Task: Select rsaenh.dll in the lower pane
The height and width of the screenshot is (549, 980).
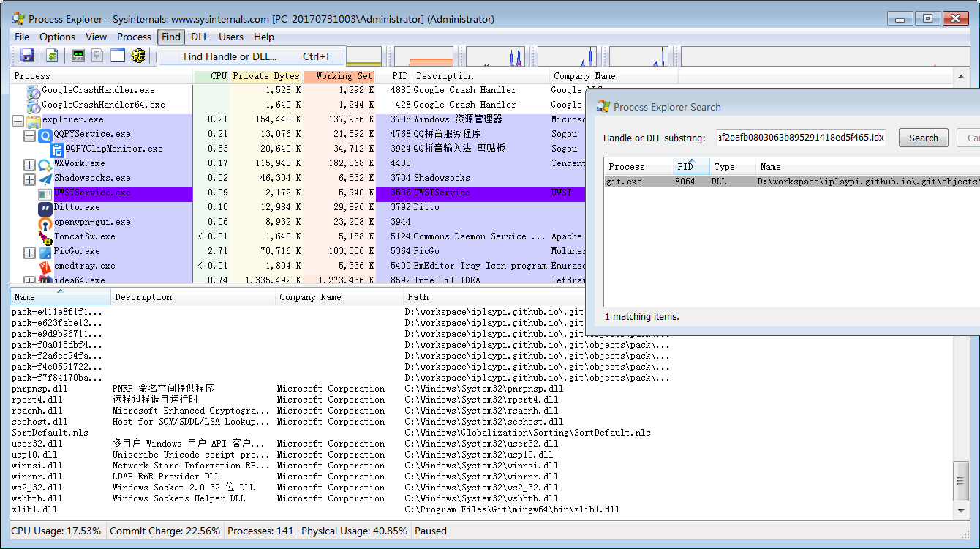Action: pyautogui.click(x=37, y=411)
